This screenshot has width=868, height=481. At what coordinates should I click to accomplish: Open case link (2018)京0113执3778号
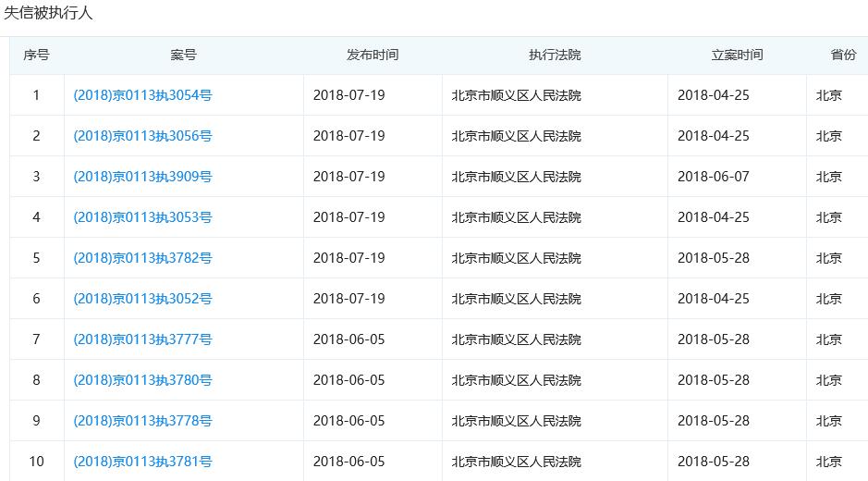[x=143, y=421]
